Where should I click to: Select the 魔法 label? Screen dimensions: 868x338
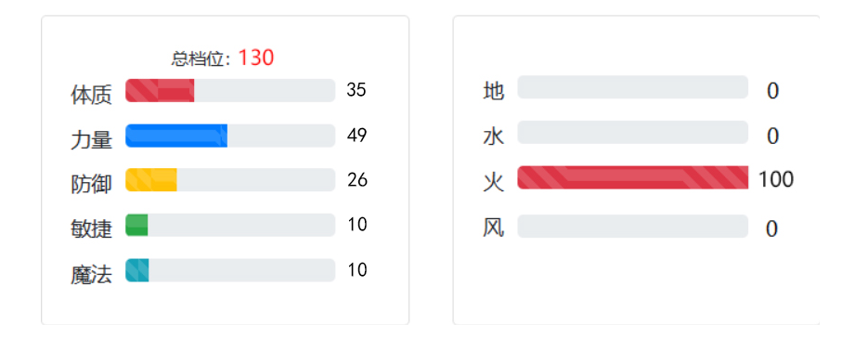pos(91,274)
